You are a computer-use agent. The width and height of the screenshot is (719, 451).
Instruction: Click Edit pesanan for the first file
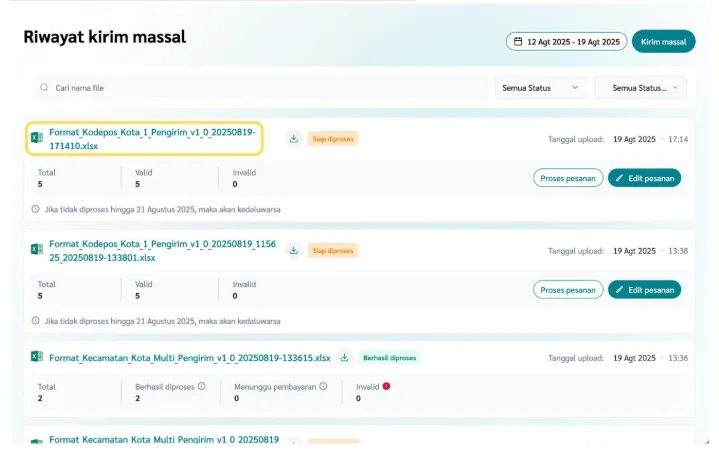click(x=644, y=178)
